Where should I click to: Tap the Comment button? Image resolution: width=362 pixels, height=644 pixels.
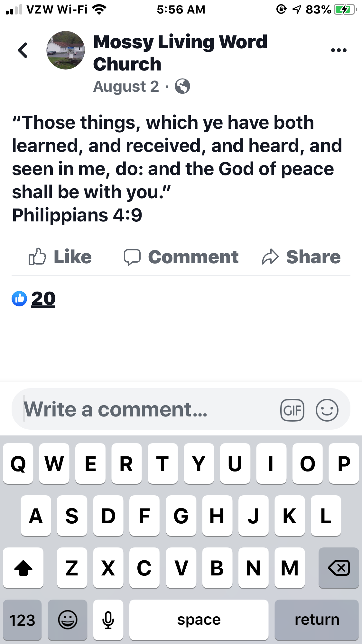[181, 257]
